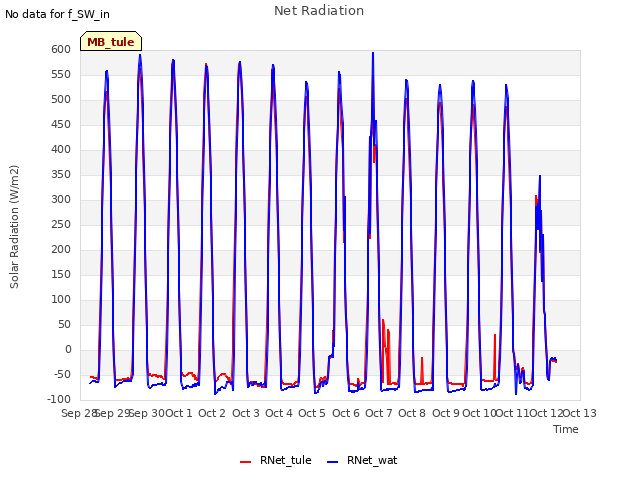Click the Oct 6 x-axis date label
This screenshot has height=480, width=640.
pyautogui.click(x=346, y=413)
